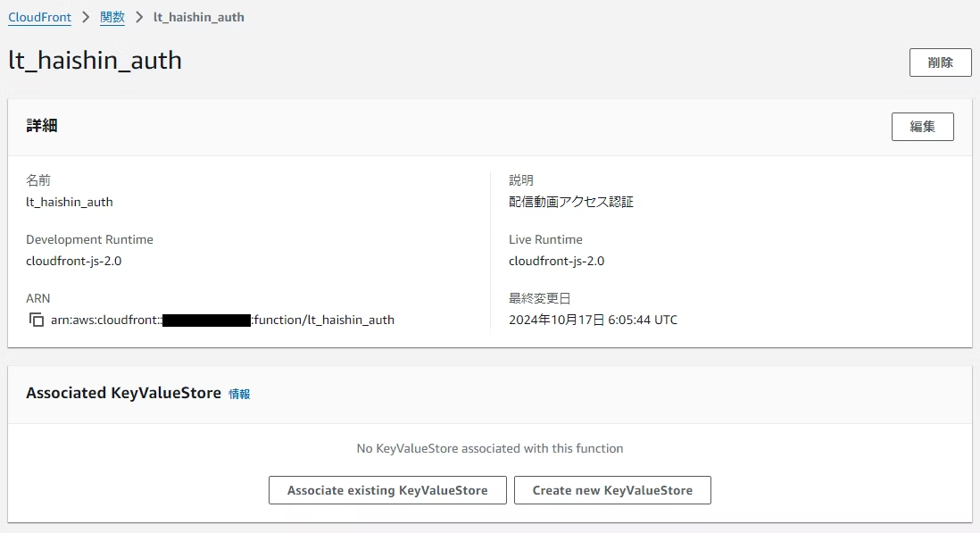Navigate back via the CloudFront breadcrumb link
The height and width of the screenshot is (533, 980).
pyautogui.click(x=39, y=16)
